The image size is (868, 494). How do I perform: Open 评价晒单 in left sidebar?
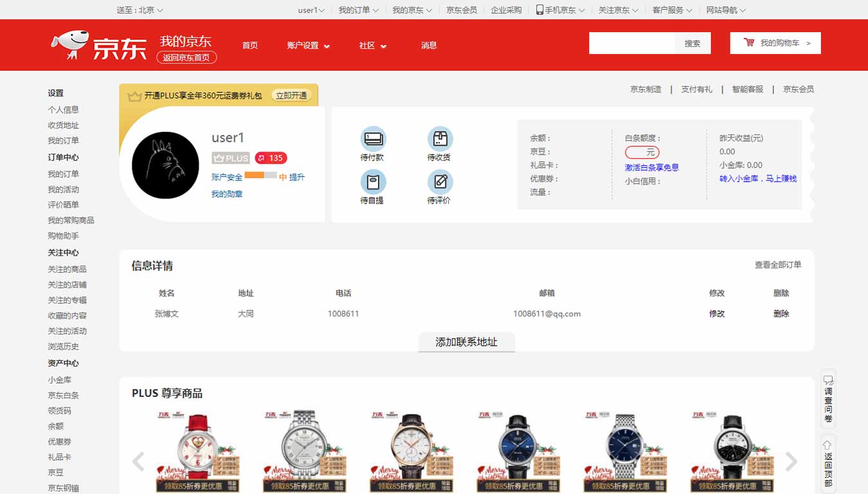point(63,205)
